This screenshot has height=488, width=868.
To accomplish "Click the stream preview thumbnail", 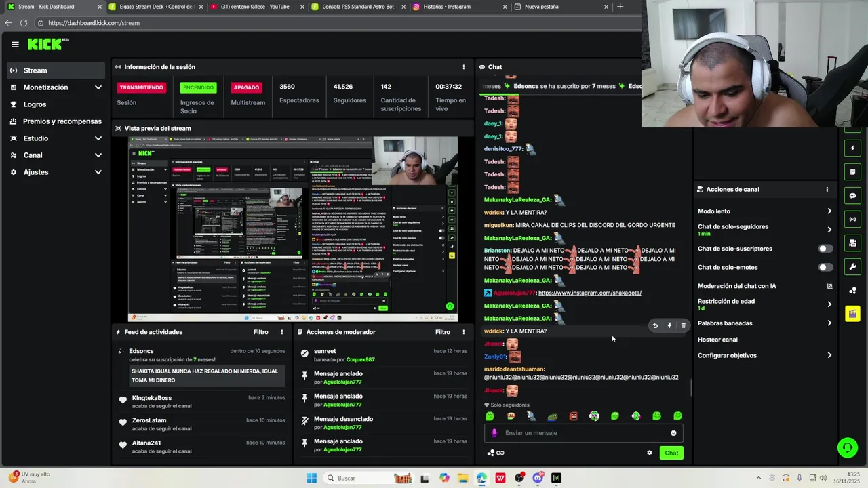I will coord(293,229).
